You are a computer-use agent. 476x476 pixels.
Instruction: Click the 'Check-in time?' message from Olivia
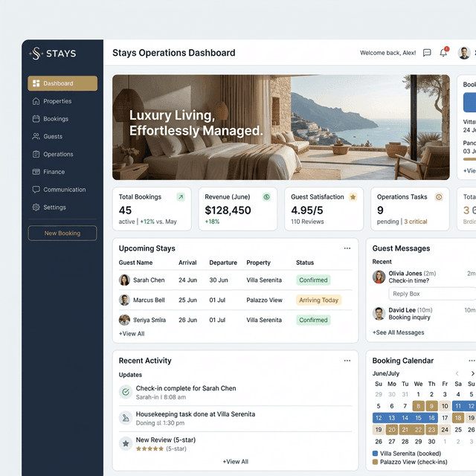coord(409,280)
